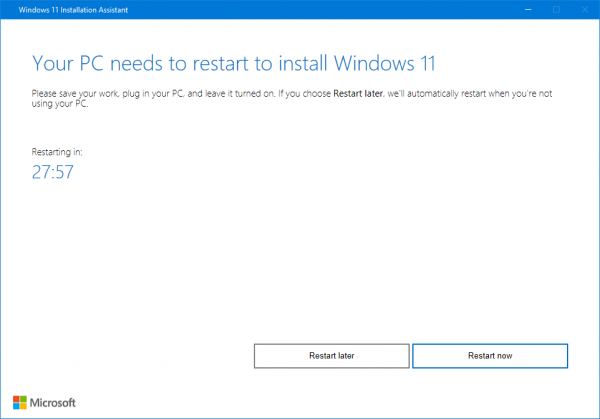Minimize the Installation Assistant window
Image resolution: width=600 pixels, height=419 pixels.
point(528,10)
